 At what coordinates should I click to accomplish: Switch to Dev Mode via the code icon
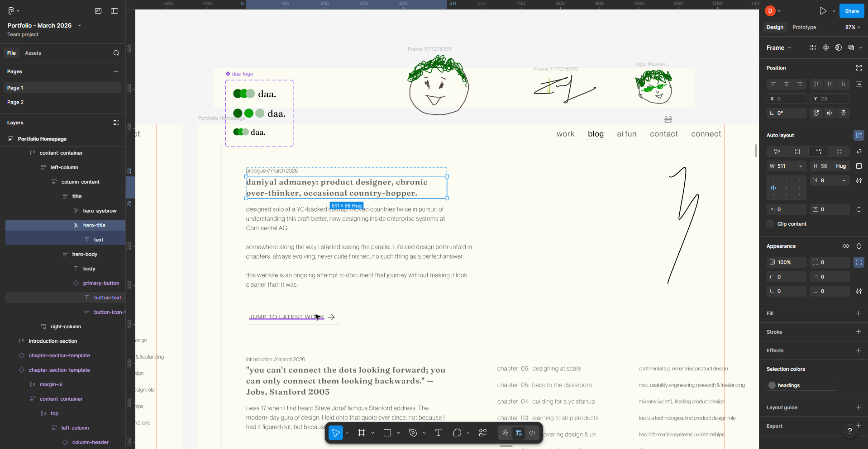[x=532, y=433]
